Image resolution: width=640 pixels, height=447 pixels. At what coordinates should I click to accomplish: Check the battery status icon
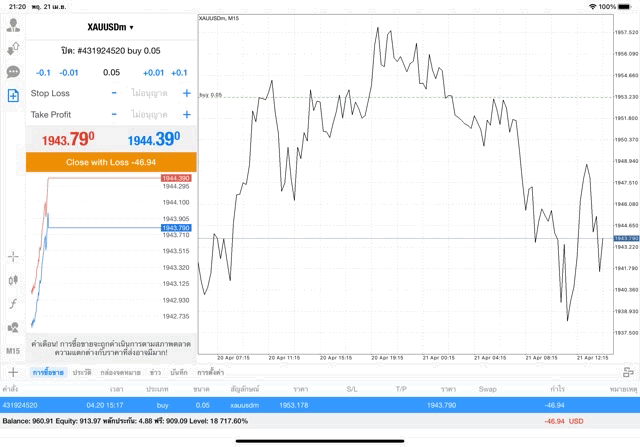coord(625,7)
